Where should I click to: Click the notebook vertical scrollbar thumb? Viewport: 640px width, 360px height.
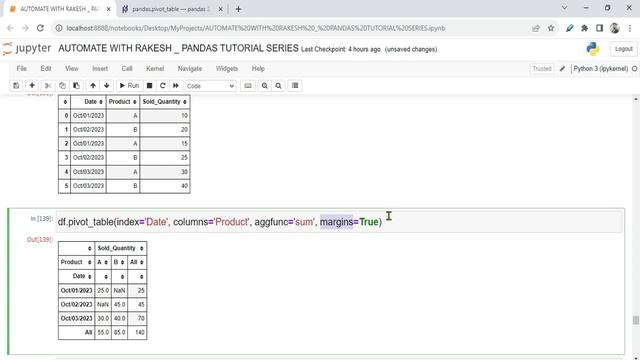tap(636, 320)
